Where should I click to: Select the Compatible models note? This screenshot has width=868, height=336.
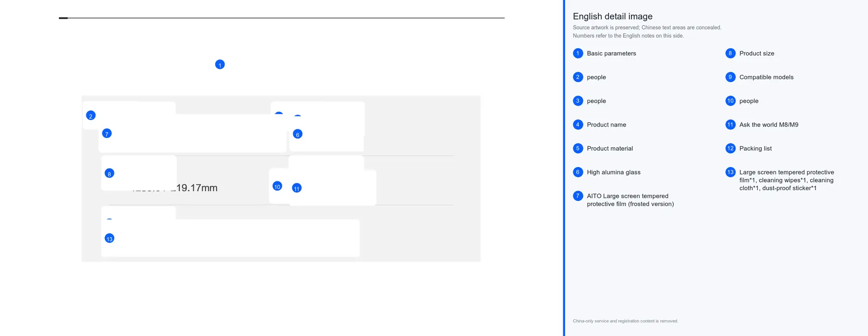(766, 77)
